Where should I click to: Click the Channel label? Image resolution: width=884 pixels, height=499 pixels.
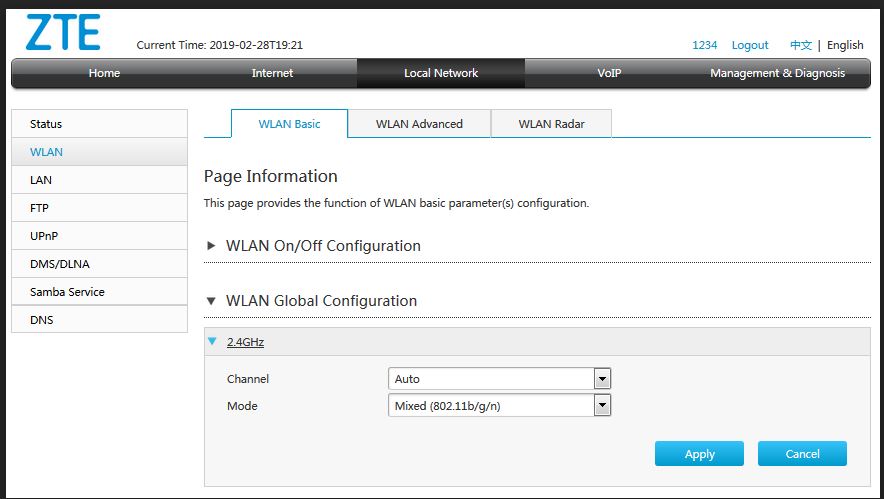pos(247,379)
